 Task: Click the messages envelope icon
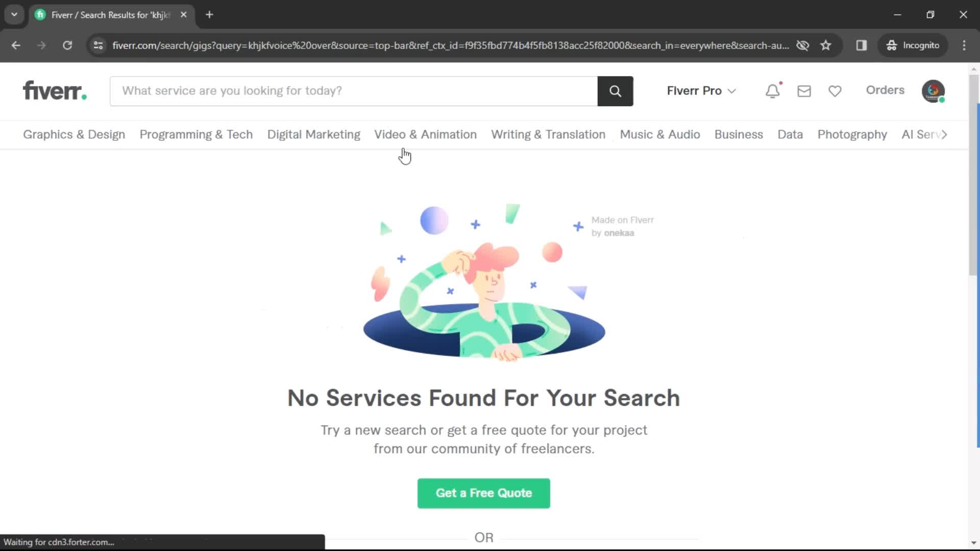click(x=804, y=90)
